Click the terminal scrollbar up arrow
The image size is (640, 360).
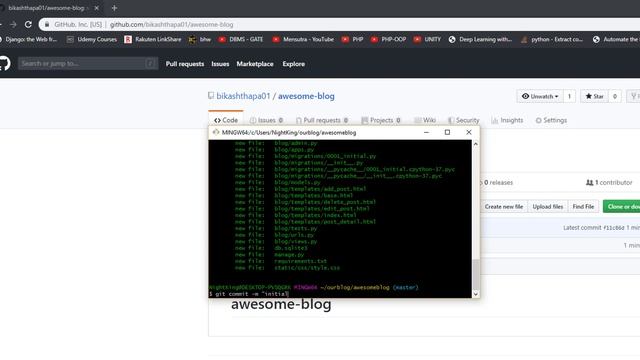(476, 144)
